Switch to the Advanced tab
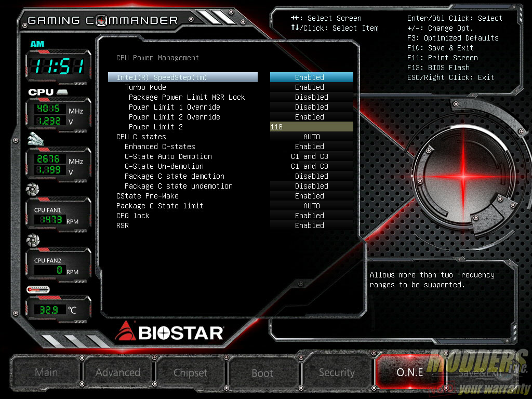The width and height of the screenshot is (532, 399). tap(118, 373)
